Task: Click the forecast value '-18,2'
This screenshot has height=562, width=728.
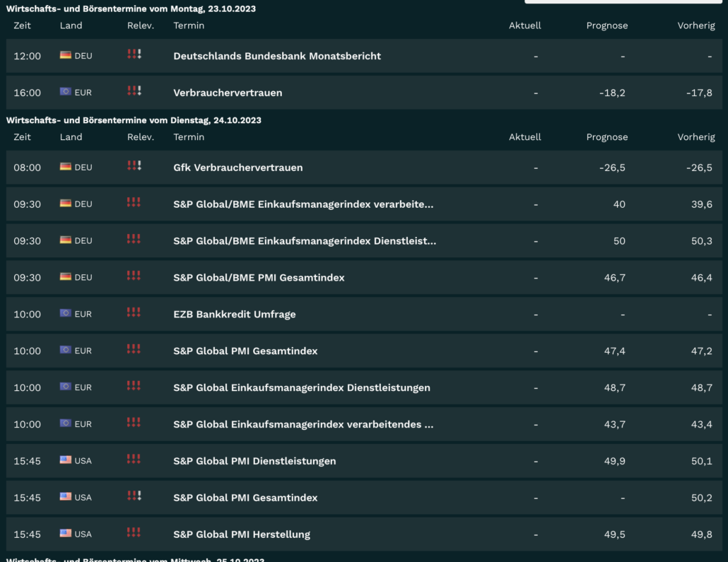Action: click(x=612, y=93)
